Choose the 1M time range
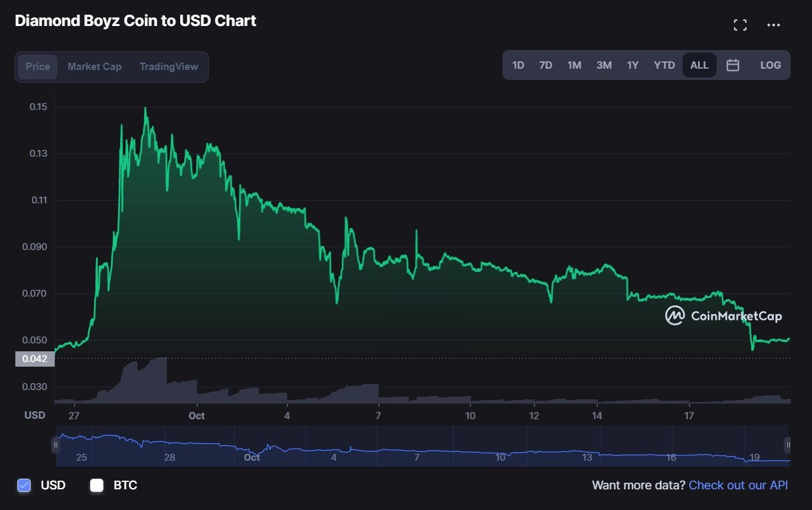 tap(574, 65)
